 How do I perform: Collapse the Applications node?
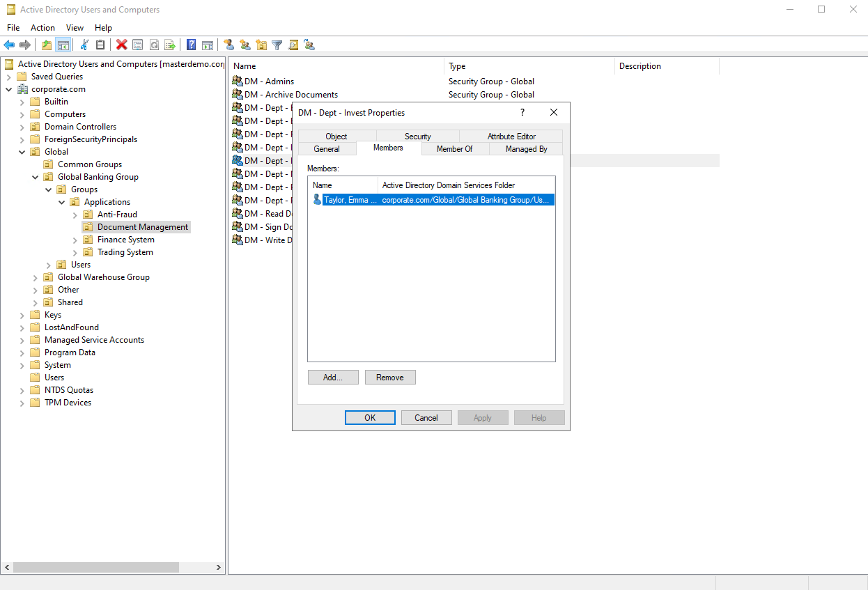pyautogui.click(x=62, y=202)
